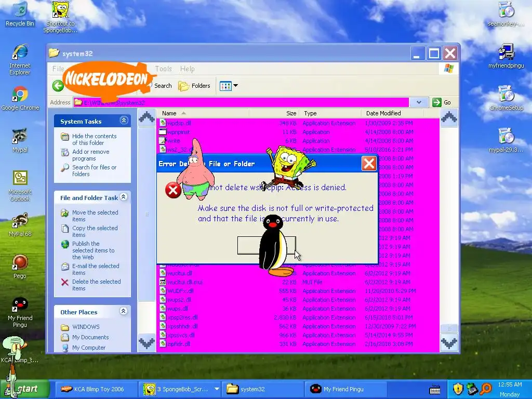532x399 pixels.
Task: Launch Google Chrome from the desktop
Action: [x=20, y=98]
